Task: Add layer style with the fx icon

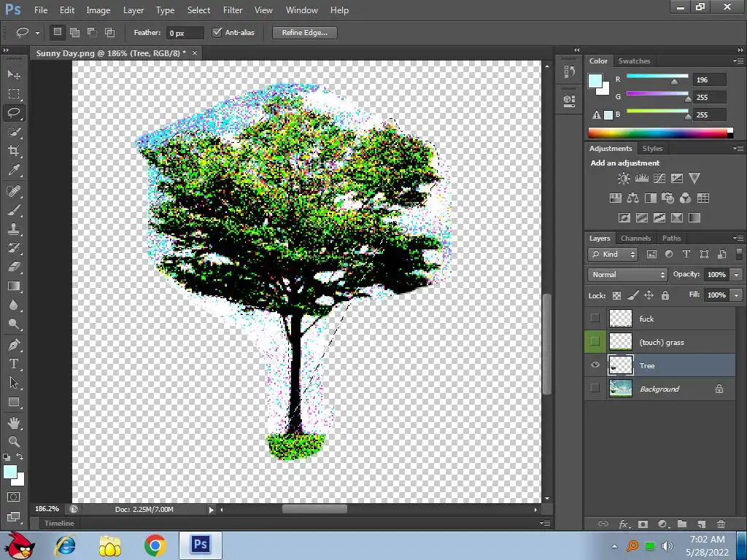Action: pyautogui.click(x=624, y=524)
